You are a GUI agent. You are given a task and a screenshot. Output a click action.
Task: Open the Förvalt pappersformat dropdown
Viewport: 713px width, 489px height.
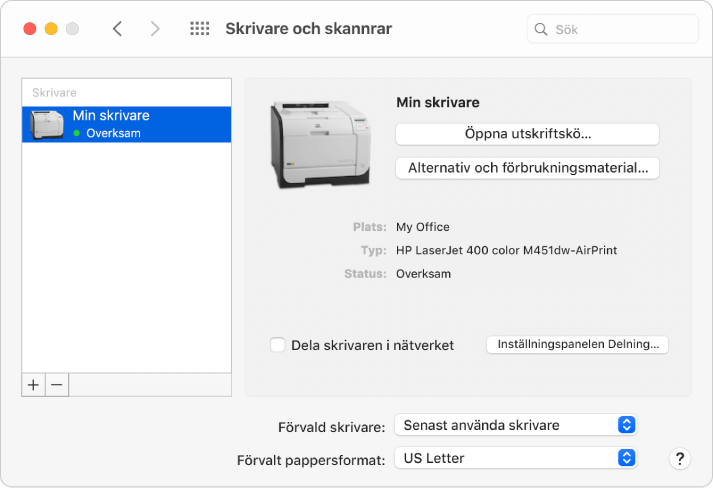click(516, 458)
